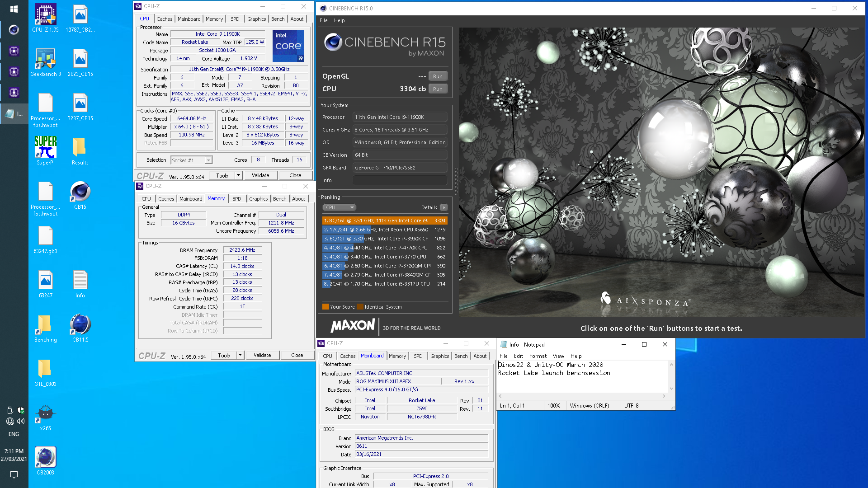The height and width of the screenshot is (488, 868).
Task: Click the BIOS version 0611 field
Action: (x=421, y=446)
